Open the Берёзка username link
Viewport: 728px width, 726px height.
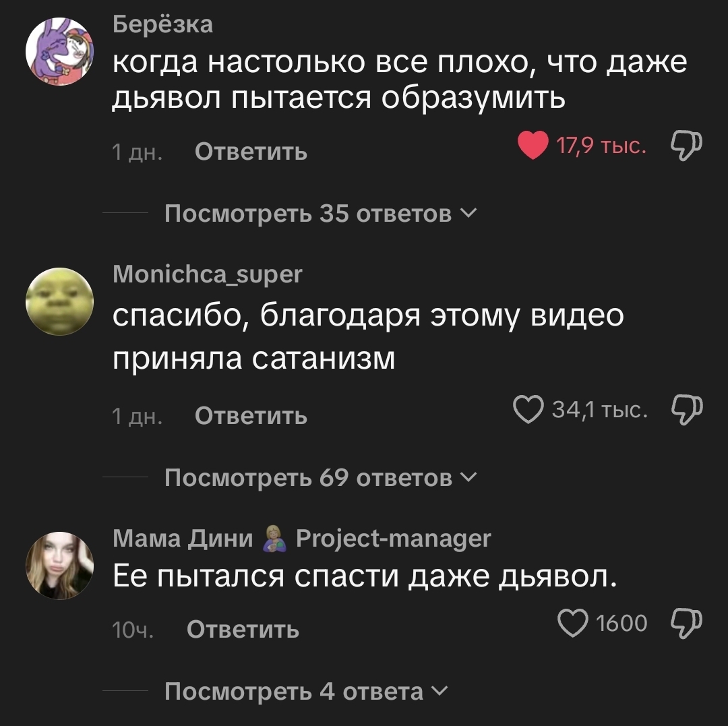[x=163, y=24]
